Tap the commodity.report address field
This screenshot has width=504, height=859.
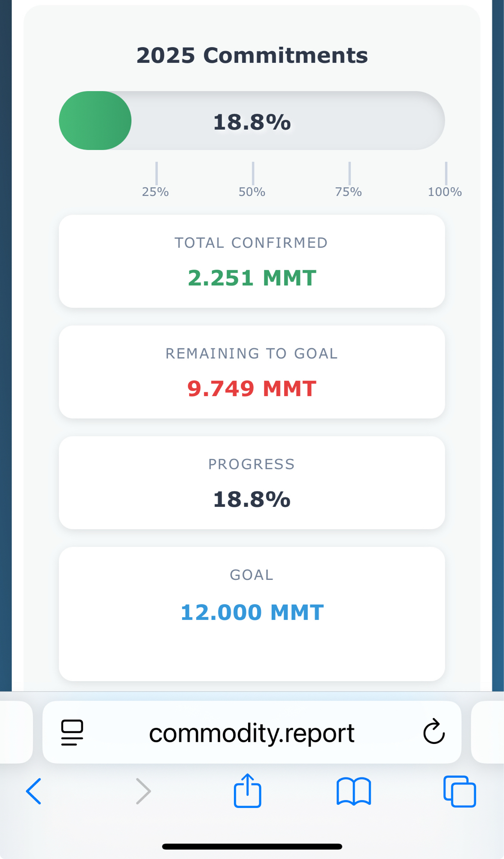[x=252, y=733]
